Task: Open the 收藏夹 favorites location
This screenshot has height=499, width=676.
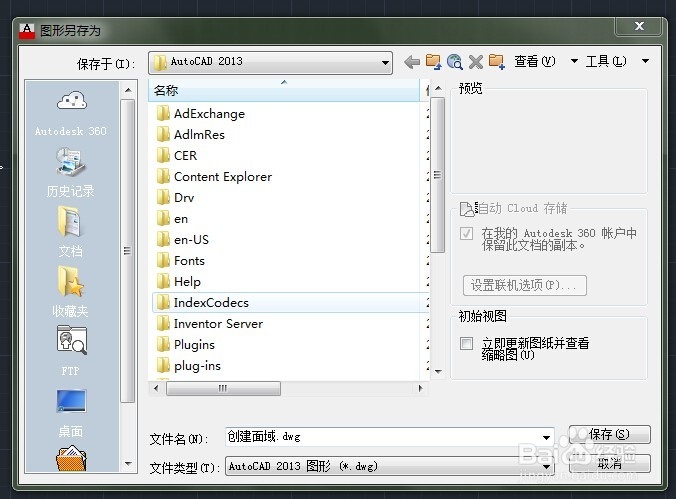Action: 70,292
